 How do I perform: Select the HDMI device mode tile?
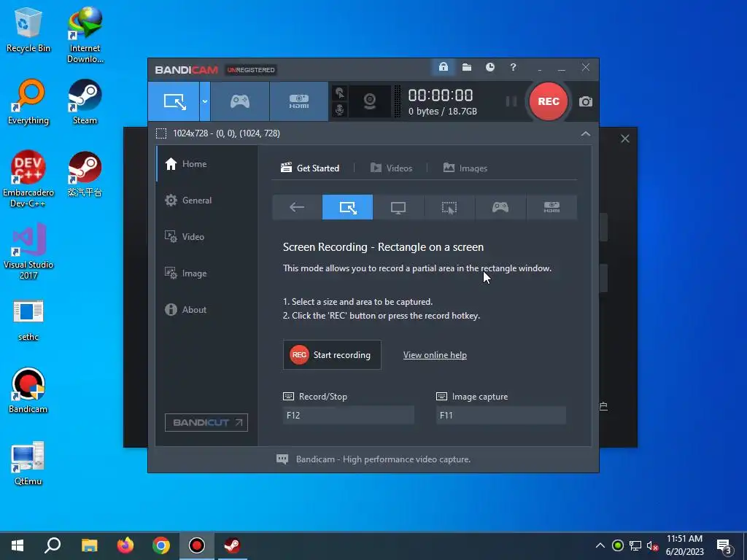551,207
